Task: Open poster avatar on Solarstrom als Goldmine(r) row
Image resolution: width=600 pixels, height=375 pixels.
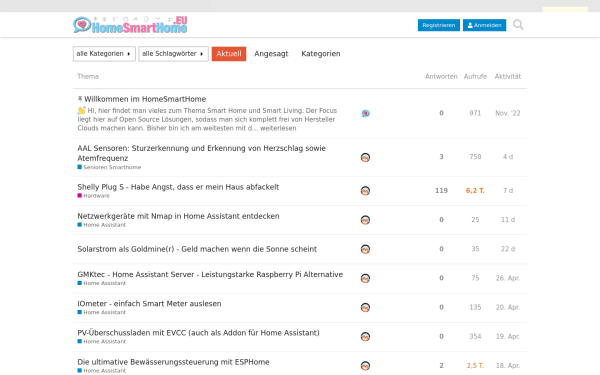Action: coord(365,249)
